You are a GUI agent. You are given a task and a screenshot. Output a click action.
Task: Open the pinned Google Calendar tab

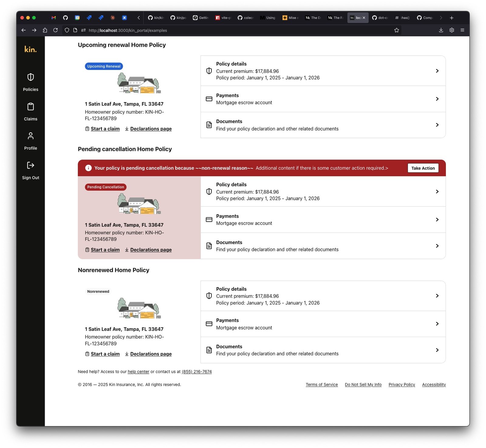pyautogui.click(x=77, y=18)
